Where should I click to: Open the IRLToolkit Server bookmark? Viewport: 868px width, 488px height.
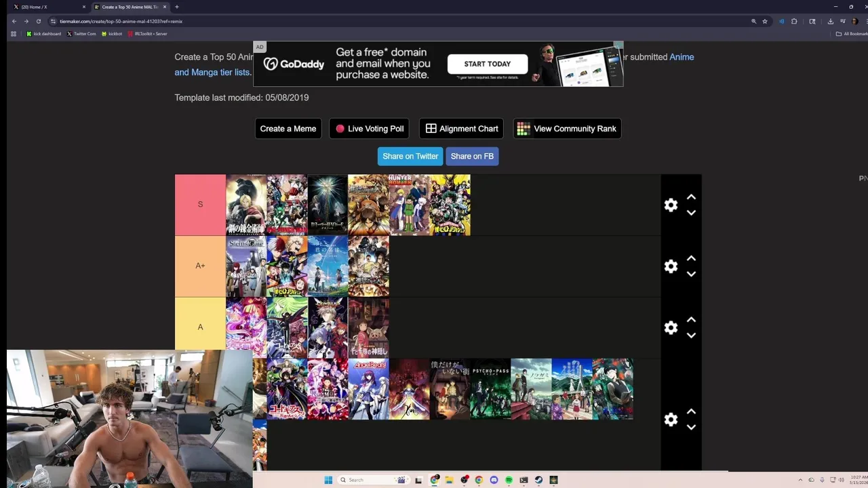(x=147, y=34)
